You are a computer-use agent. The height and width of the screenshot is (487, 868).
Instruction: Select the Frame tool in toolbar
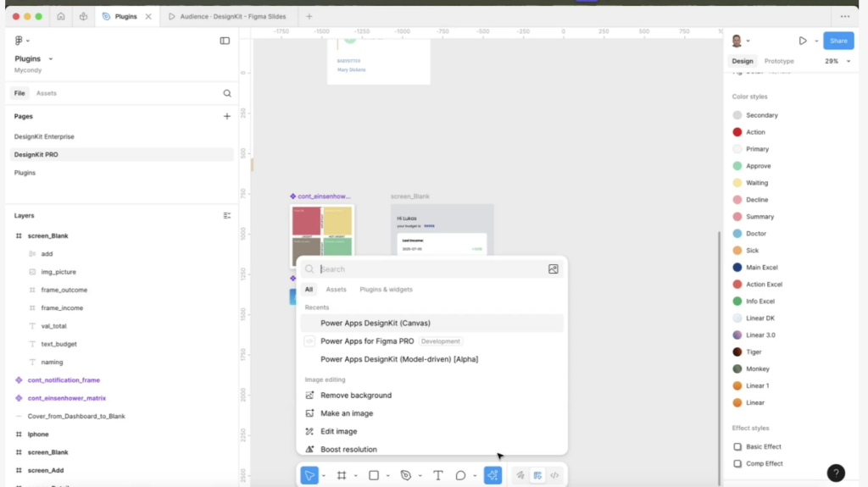[x=342, y=475]
